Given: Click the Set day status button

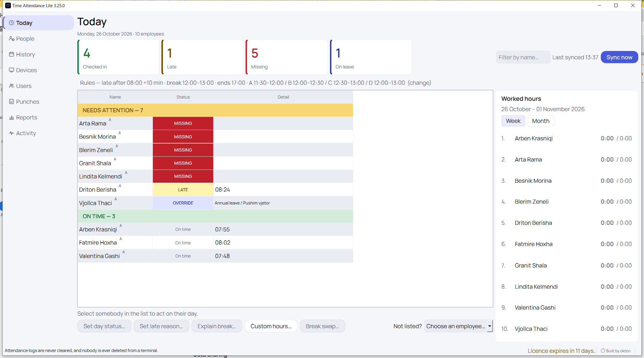Looking at the screenshot, I should click(x=104, y=326).
